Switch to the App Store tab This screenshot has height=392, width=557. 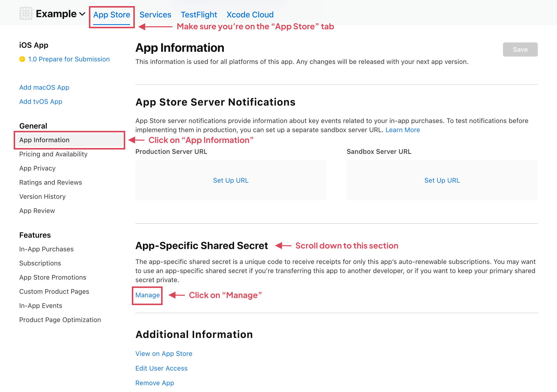(x=112, y=15)
